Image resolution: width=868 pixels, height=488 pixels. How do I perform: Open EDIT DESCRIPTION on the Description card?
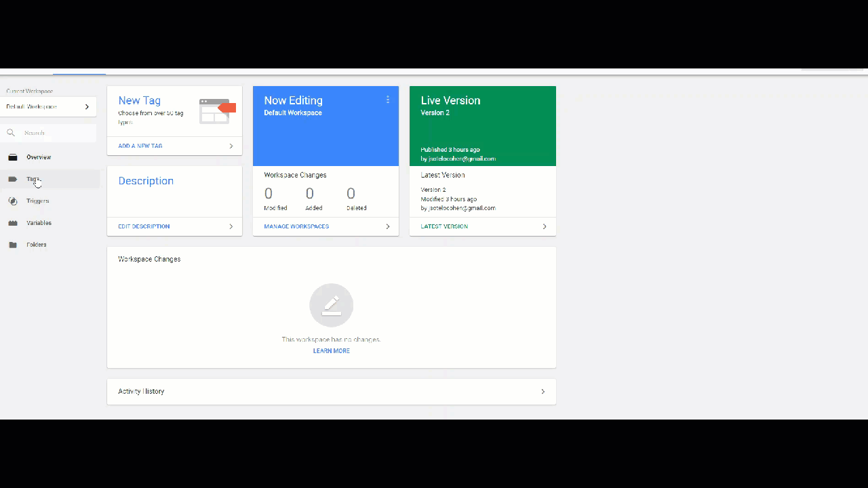[144, 226]
